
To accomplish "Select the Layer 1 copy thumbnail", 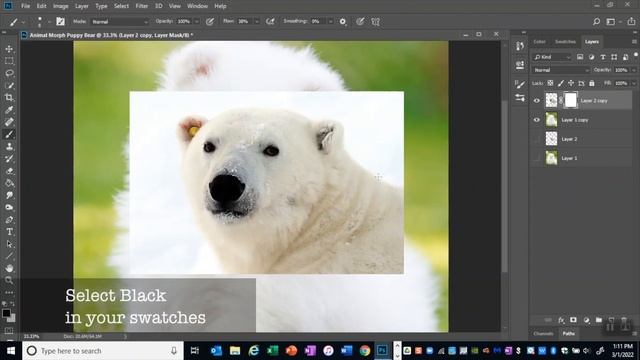I will [x=551, y=120].
